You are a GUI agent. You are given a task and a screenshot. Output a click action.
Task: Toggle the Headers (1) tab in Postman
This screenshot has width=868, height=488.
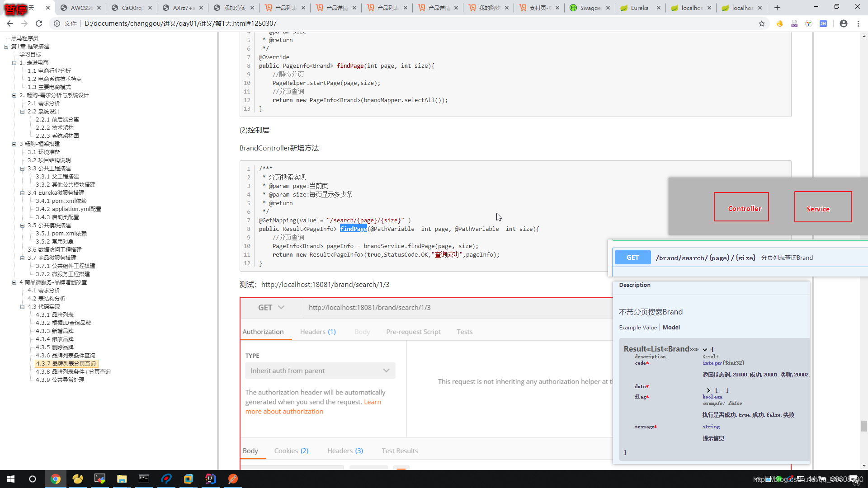click(318, 331)
